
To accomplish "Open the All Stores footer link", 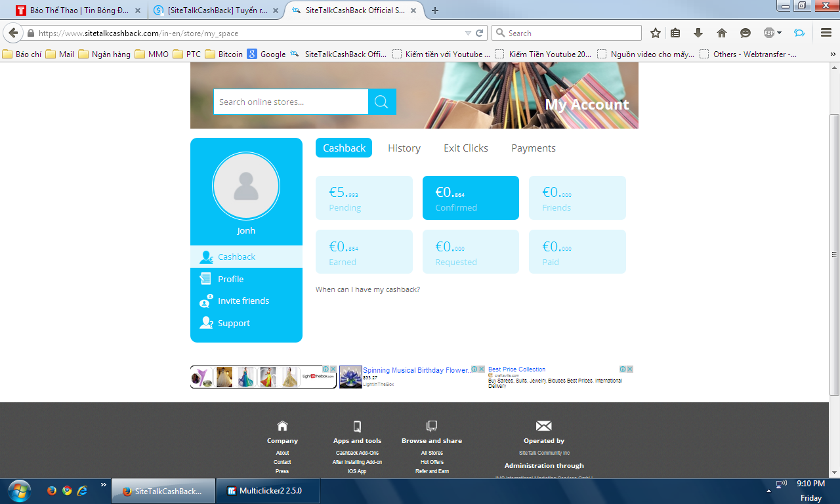I will point(432,453).
